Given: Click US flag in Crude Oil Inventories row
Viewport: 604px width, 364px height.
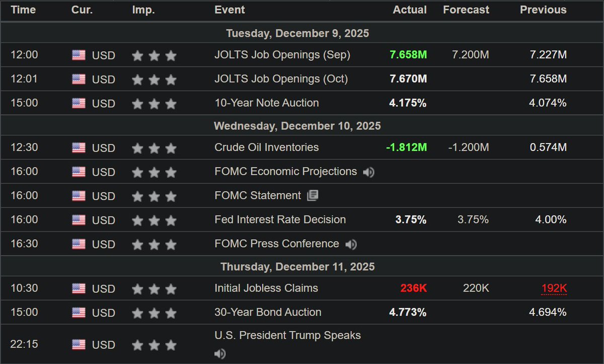Looking at the screenshot, I should (x=79, y=148).
